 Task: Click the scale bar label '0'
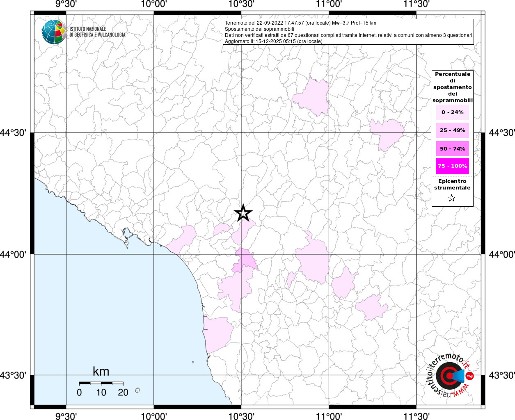79,393
